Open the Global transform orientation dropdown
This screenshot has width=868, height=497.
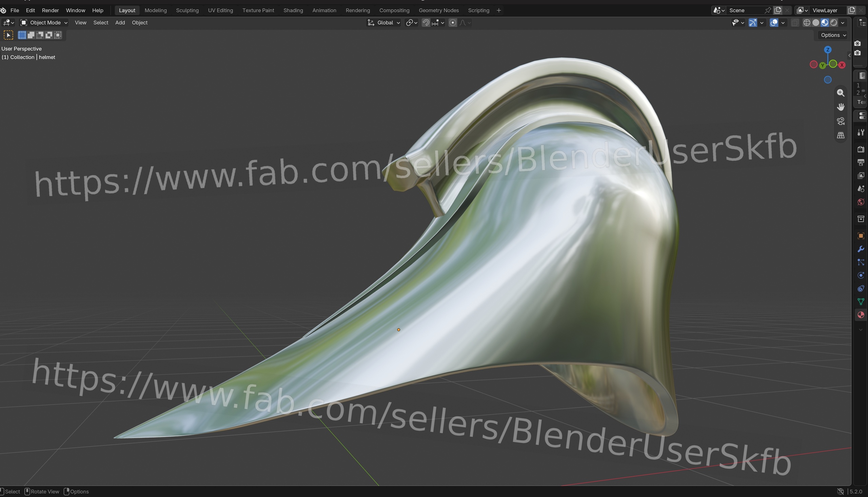(x=384, y=22)
